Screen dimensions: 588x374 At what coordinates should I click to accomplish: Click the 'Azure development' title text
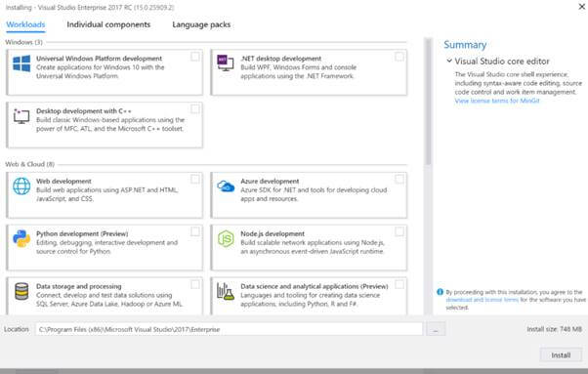(270, 181)
